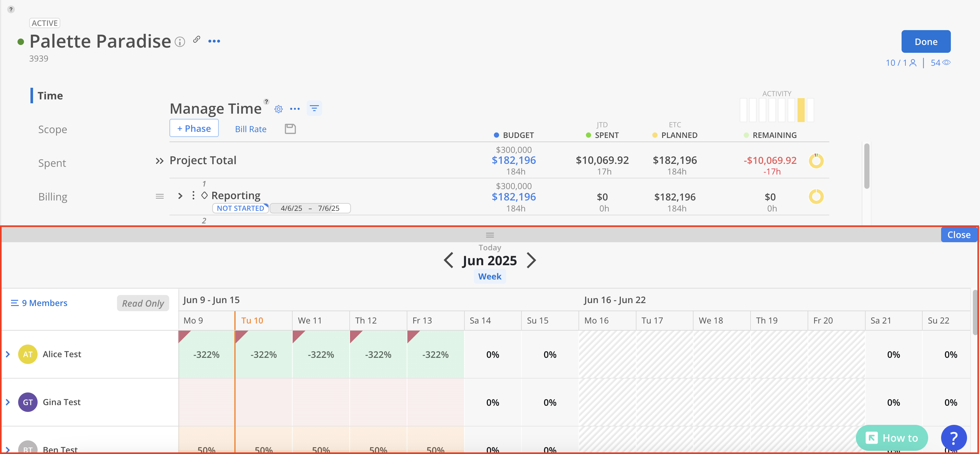The image size is (980, 454).
Task: Open the Billing section
Action: click(52, 197)
